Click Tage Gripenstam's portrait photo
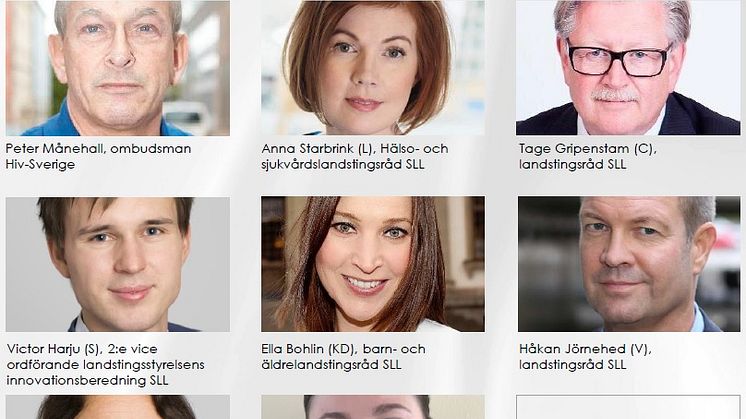This screenshot has width=746, height=419. [628, 68]
